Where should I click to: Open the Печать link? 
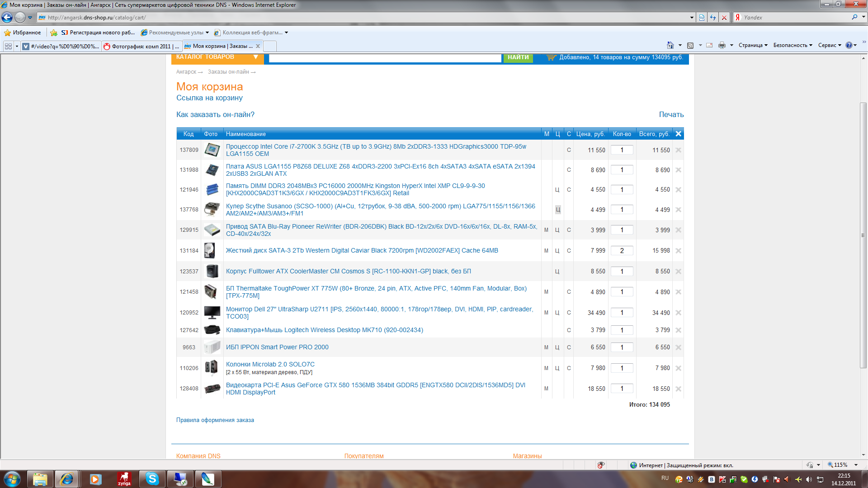pos(671,114)
